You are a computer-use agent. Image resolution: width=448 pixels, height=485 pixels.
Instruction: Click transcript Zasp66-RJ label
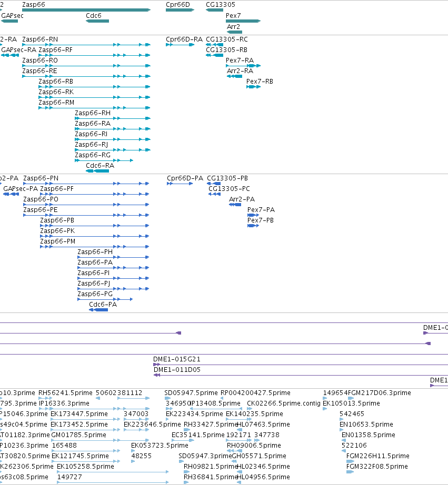(x=91, y=145)
